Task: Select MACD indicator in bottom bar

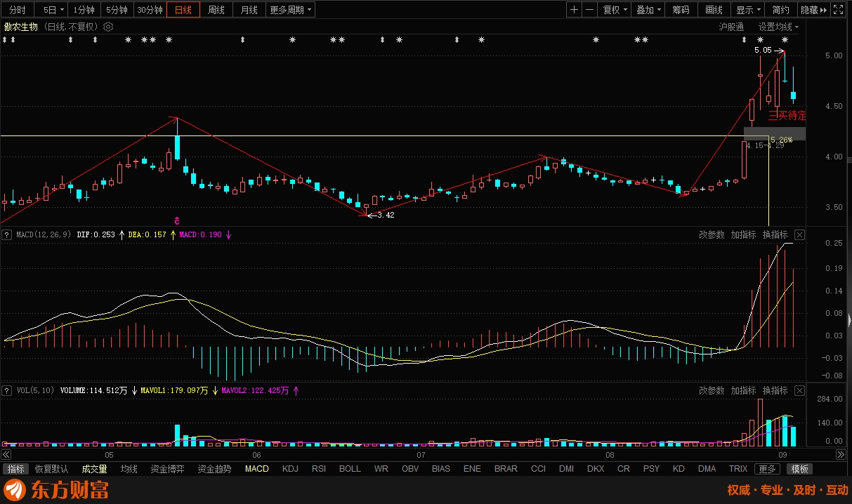Action: [x=256, y=469]
